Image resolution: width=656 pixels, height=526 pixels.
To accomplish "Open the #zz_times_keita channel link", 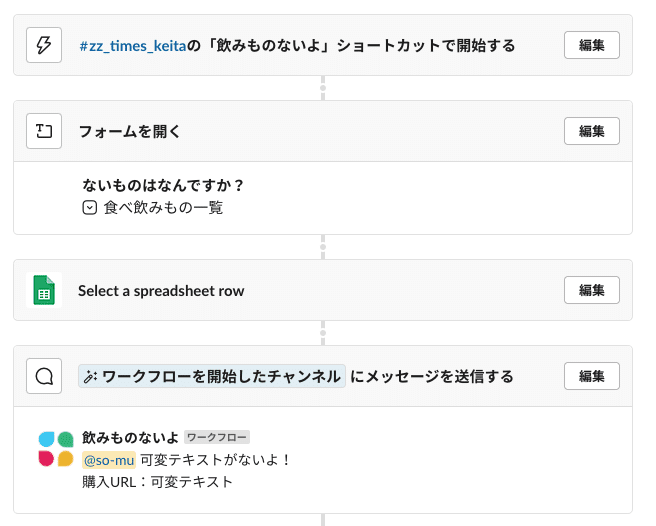I will pyautogui.click(x=133, y=46).
